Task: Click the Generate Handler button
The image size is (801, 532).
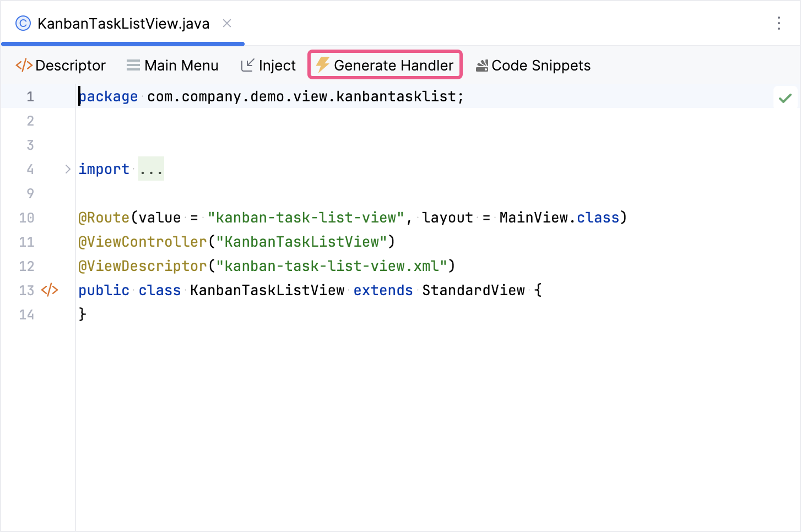Action: click(385, 65)
